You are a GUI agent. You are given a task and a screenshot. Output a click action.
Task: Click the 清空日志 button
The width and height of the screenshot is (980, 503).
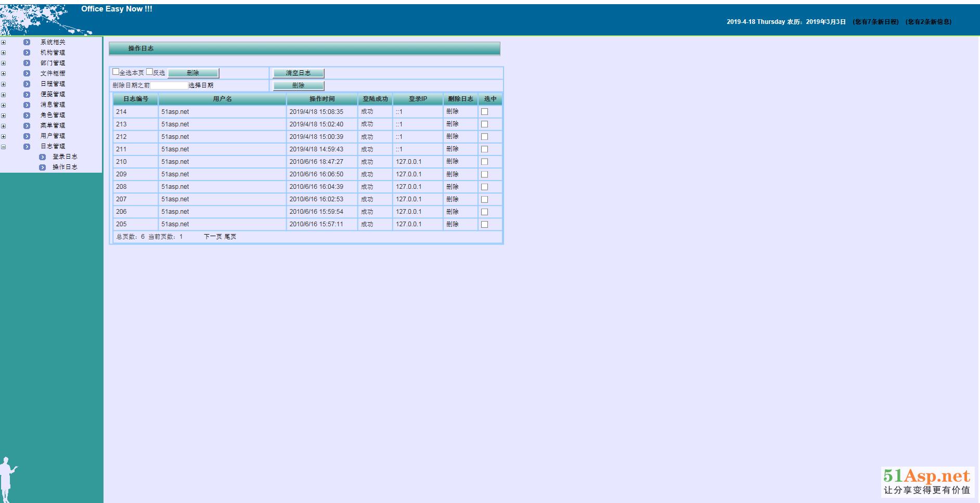pos(298,73)
